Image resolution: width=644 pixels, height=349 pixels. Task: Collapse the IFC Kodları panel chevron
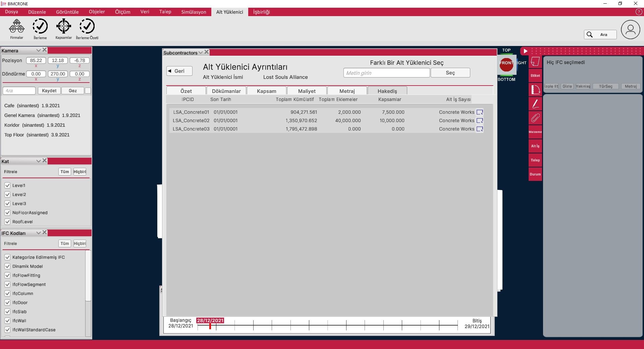pos(38,233)
